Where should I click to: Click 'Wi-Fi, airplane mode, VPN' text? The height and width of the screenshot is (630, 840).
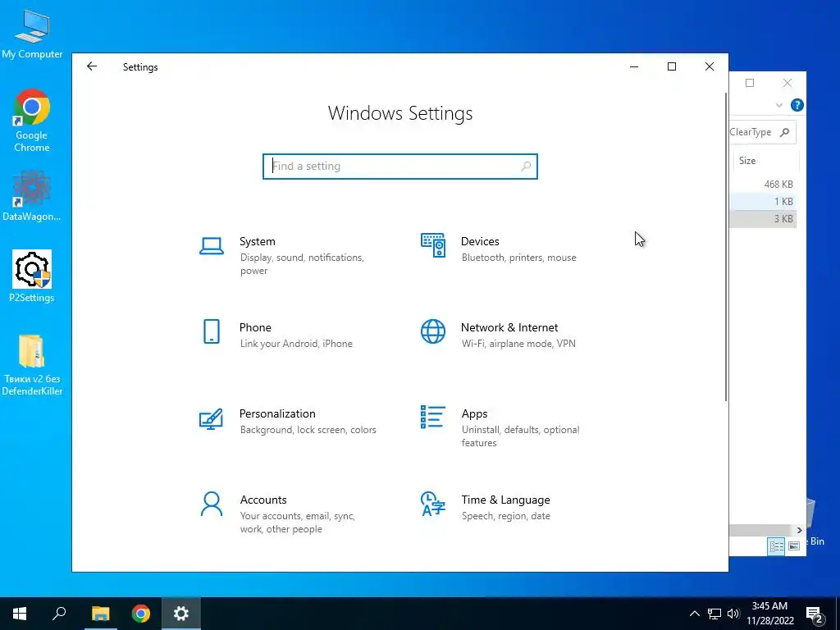[x=518, y=344]
